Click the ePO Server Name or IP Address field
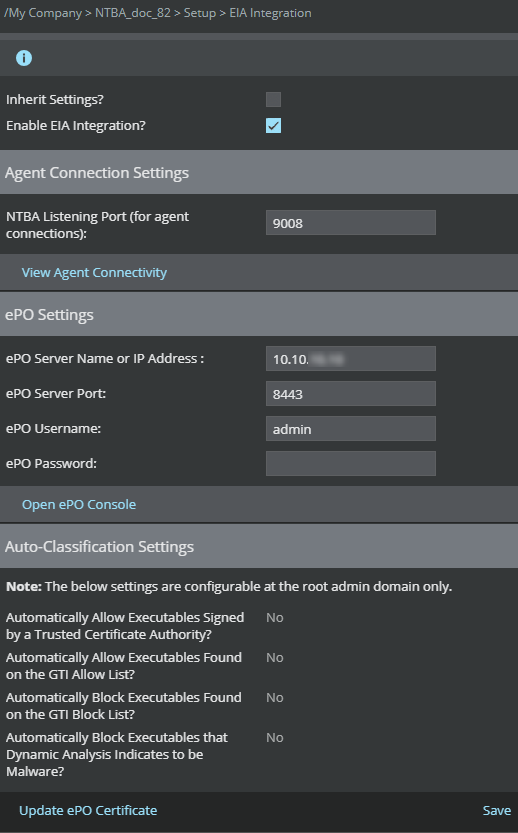Screen dimensions: 518x833 [351, 359]
